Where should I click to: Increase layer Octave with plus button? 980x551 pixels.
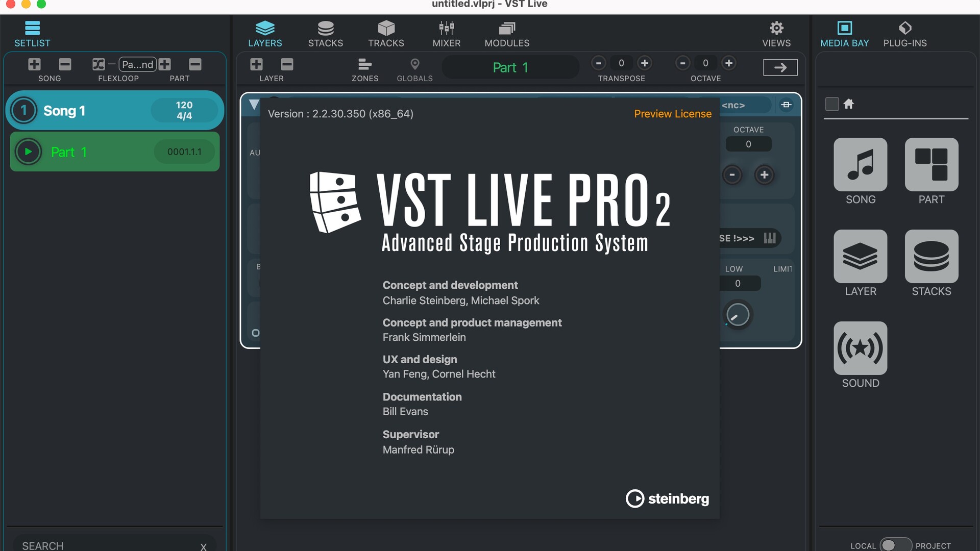click(x=764, y=174)
